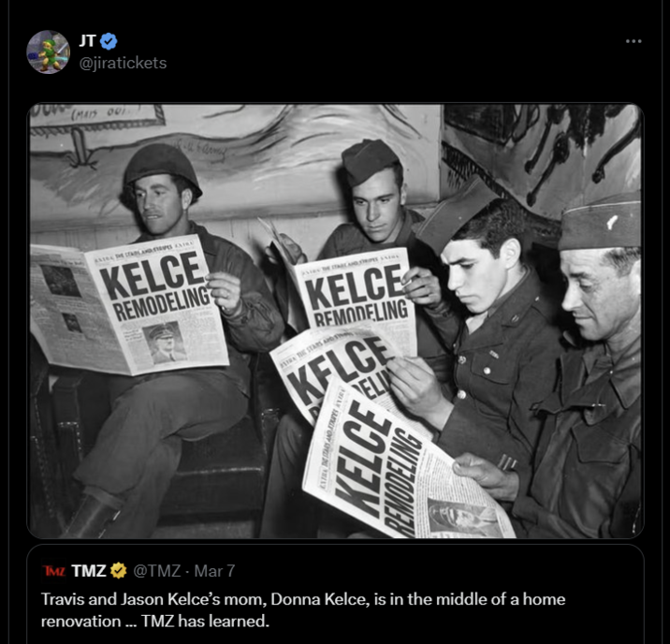
Task: Open the three-dot more options menu
Action: click(634, 41)
